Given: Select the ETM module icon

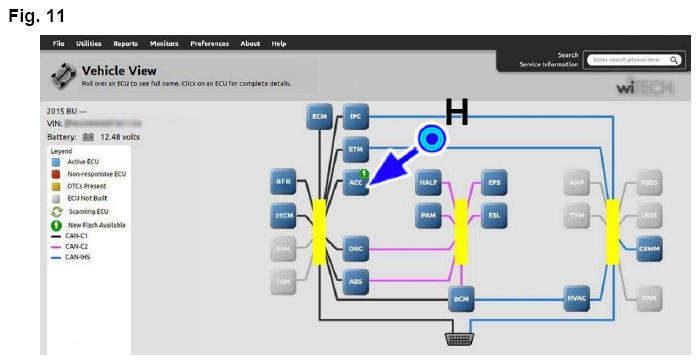Looking at the screenshot, I should click(355, 149).
